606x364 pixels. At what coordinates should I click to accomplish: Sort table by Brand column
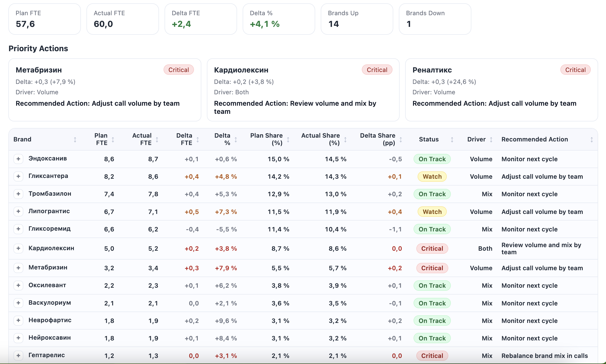click(x=75, y=139)
